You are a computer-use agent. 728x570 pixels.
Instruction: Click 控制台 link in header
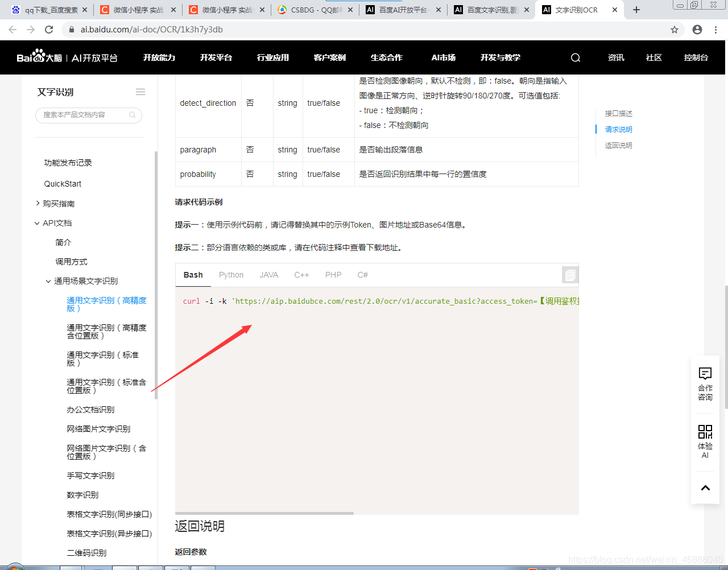(696, 57)
